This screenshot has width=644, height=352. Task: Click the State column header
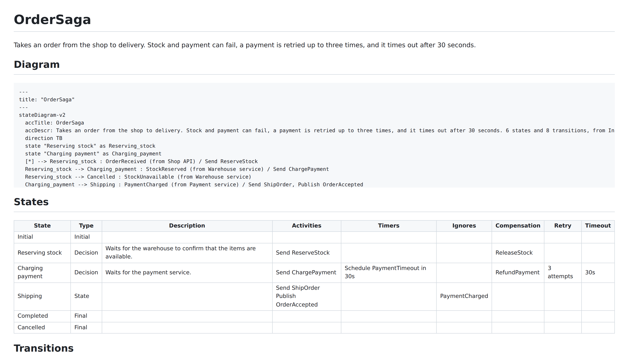(x=42, y=226)
